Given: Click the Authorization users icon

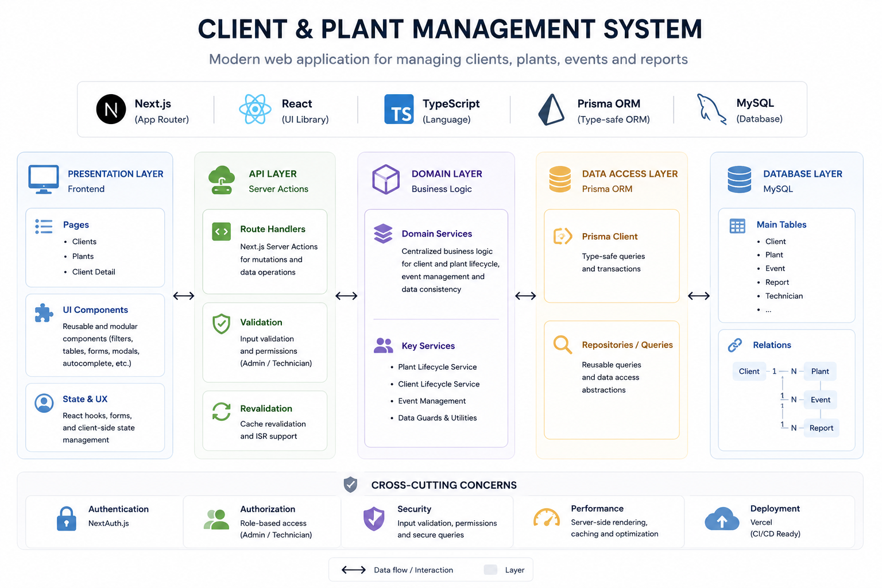Looking at the screenshot, I should [x=216, y=519].
